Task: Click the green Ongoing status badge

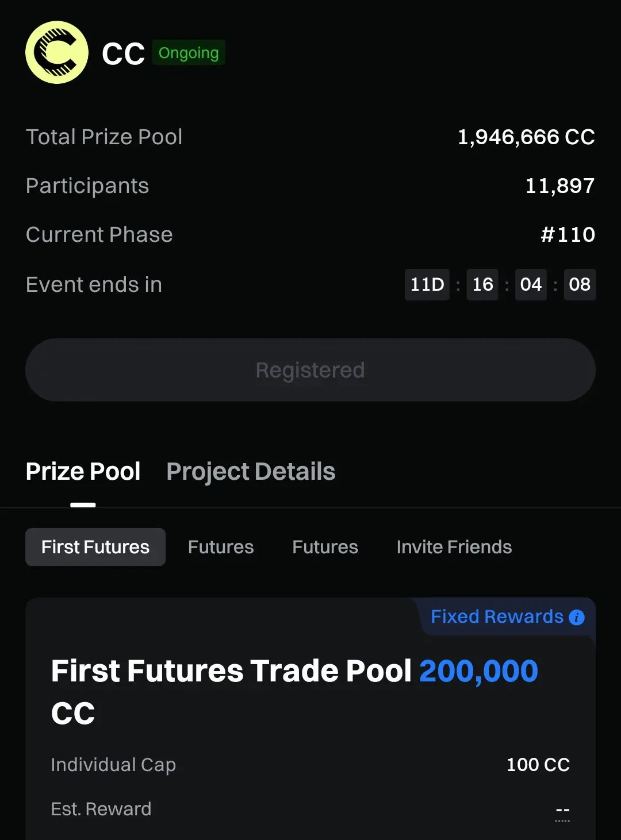Action: [189, 53]
